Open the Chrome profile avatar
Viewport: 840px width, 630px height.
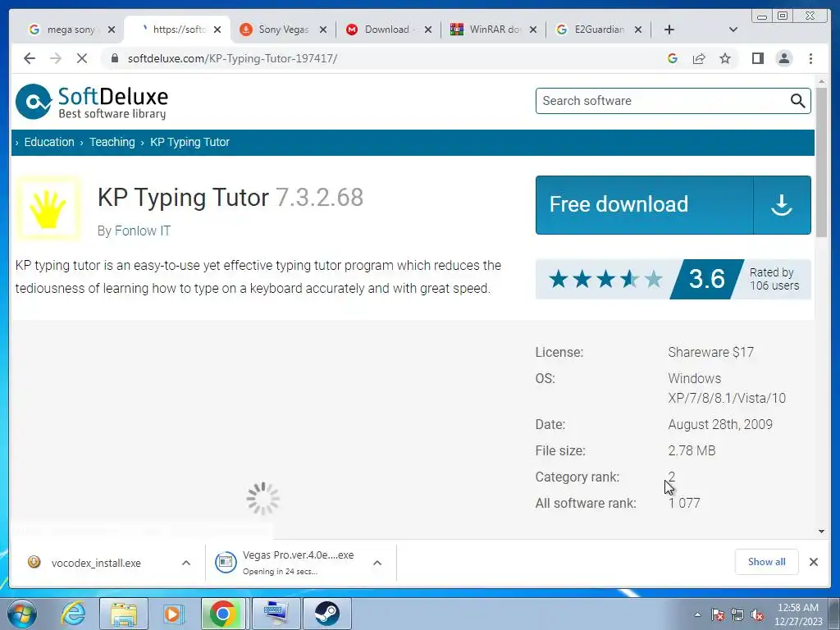coord(784,58)
